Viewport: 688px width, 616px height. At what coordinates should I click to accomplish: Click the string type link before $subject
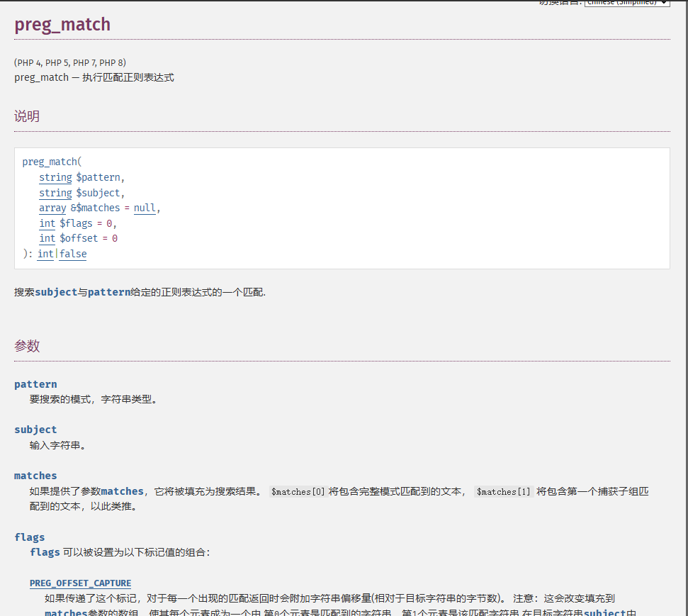(55, 193)
